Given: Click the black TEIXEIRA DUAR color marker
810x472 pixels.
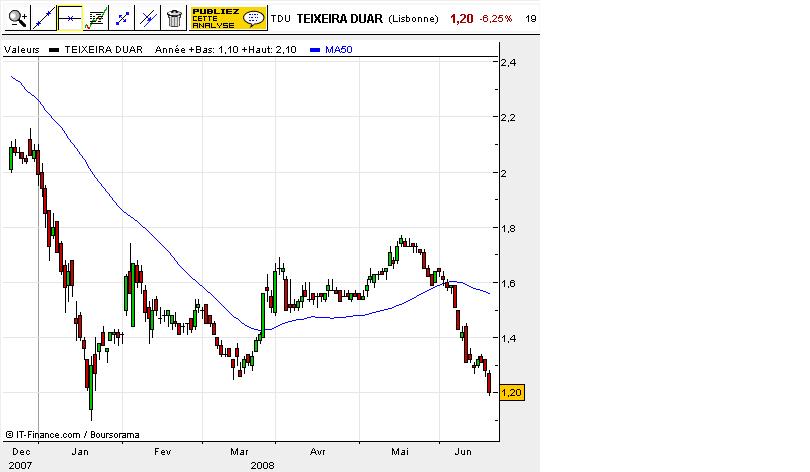Looking at the screenshot, I should [x=54, y=50].
